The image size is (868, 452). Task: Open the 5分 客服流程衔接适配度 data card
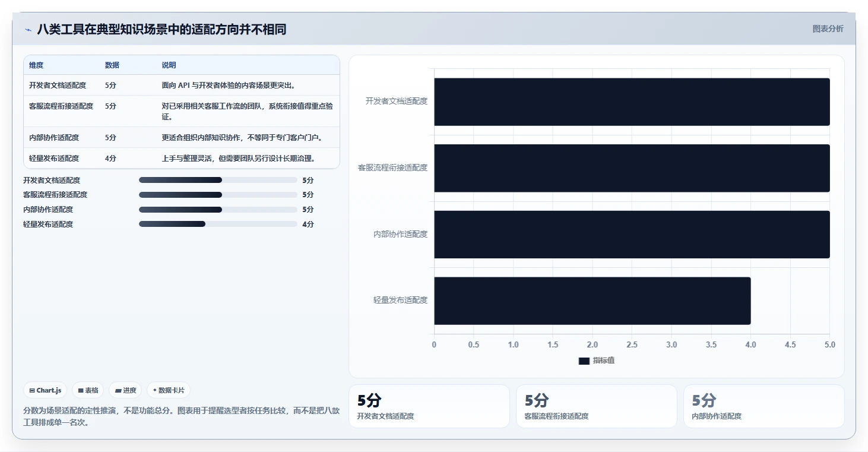tap(597, 406)
